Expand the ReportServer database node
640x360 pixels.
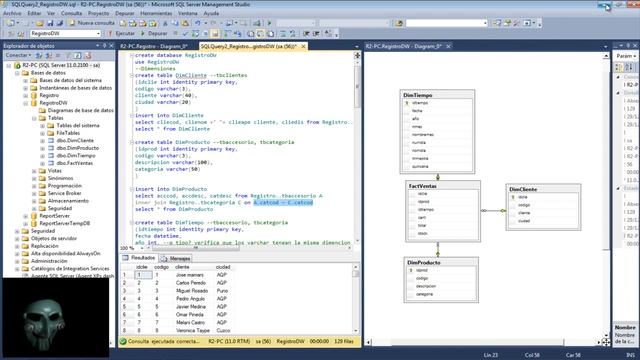25,216
